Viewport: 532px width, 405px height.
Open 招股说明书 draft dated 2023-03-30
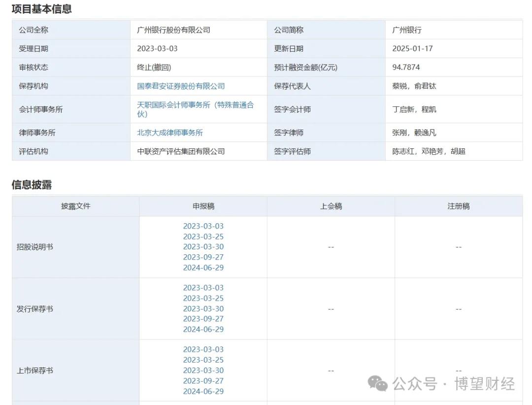pyautogui.click(x=203, y=247)
